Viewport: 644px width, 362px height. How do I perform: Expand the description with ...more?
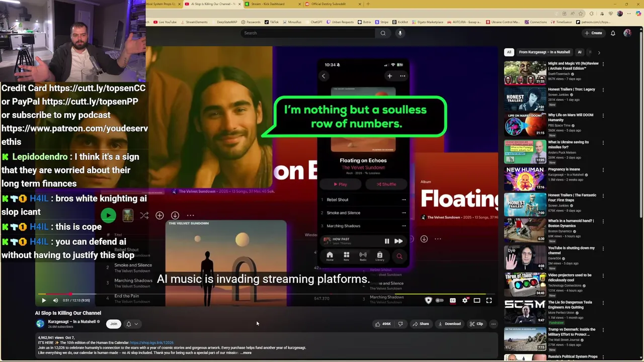[x=246, y=352]
